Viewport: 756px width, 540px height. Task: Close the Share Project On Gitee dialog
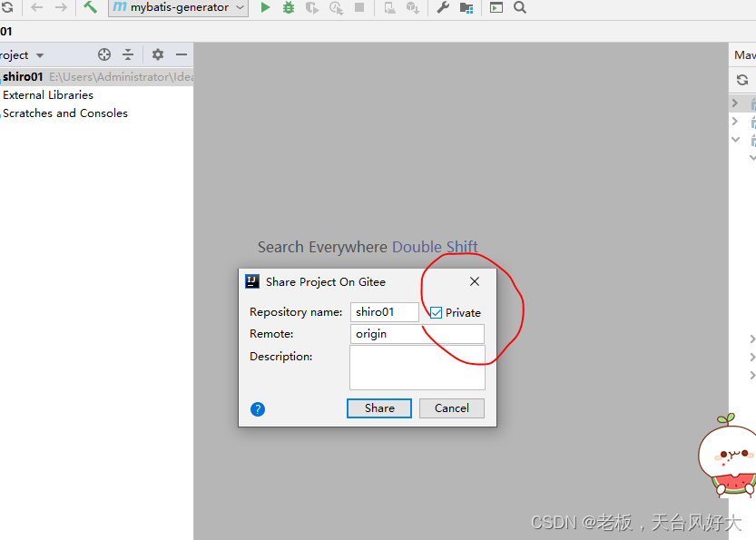(x=475, y=281)
